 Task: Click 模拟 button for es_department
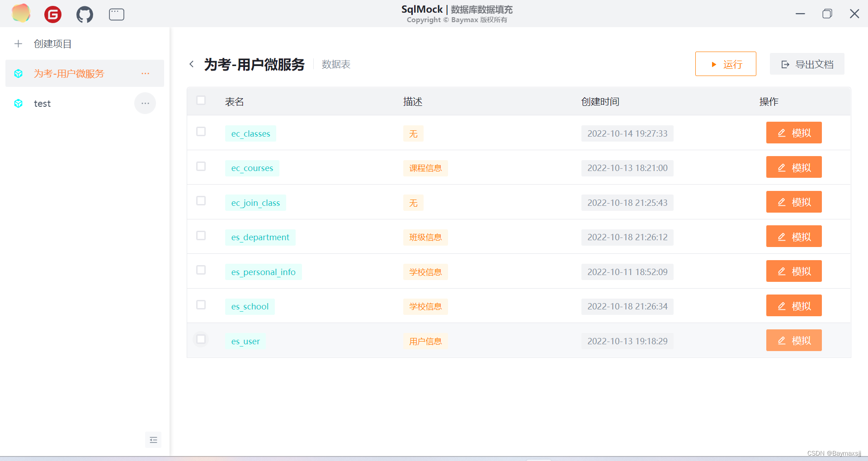click(x=794, y=237)
